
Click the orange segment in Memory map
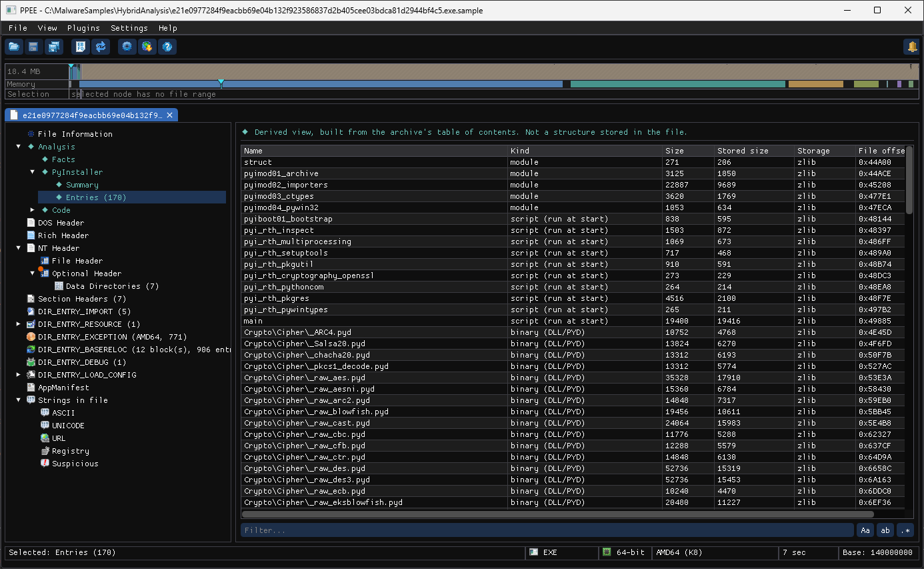pyautogui.click(x=816, y=84)
